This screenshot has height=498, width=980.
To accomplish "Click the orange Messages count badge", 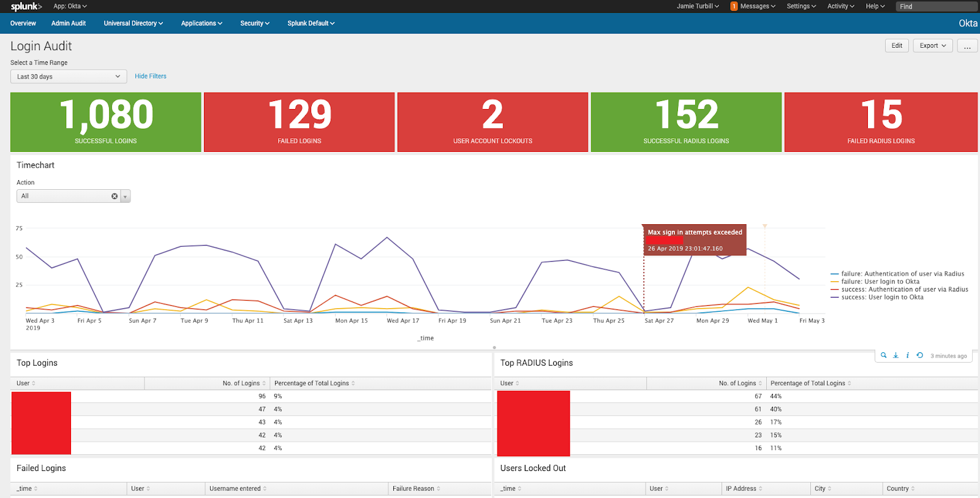I will [x=734, y=6].
